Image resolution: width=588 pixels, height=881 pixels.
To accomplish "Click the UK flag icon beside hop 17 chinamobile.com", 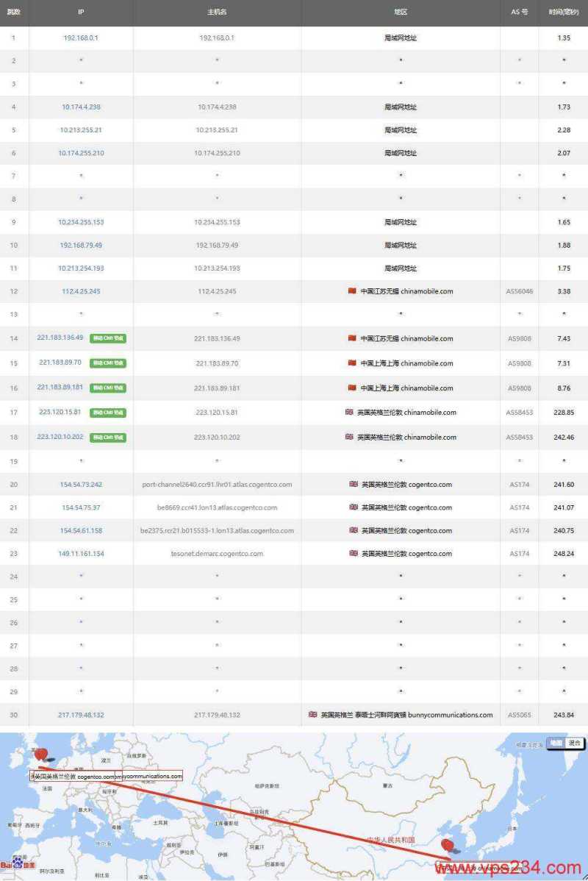I will tap(350, 412).
